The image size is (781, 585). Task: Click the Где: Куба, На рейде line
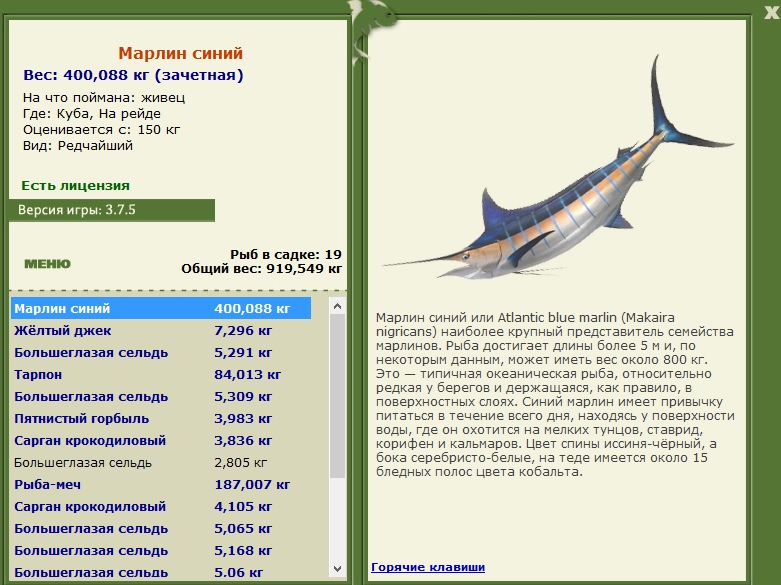coord(92,114)
